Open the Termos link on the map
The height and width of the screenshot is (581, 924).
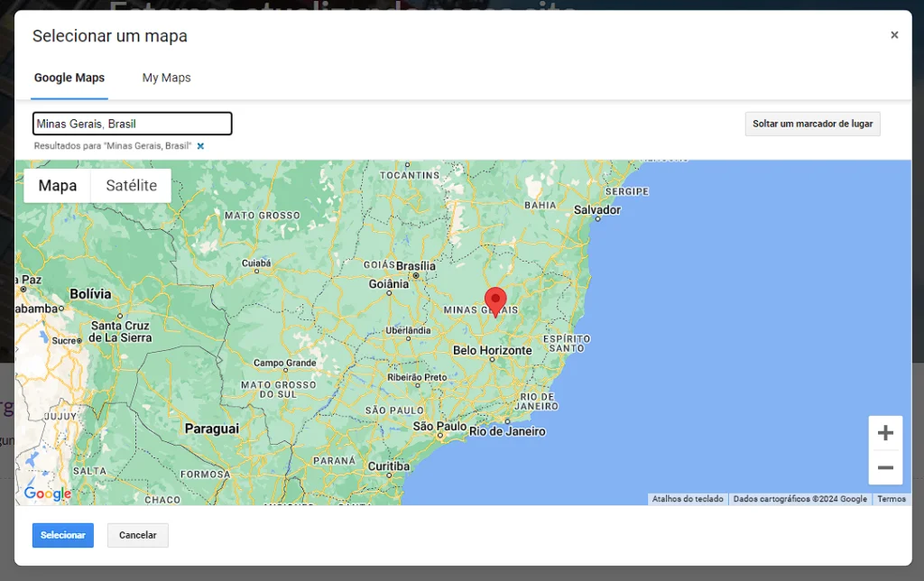pos(891,499)
